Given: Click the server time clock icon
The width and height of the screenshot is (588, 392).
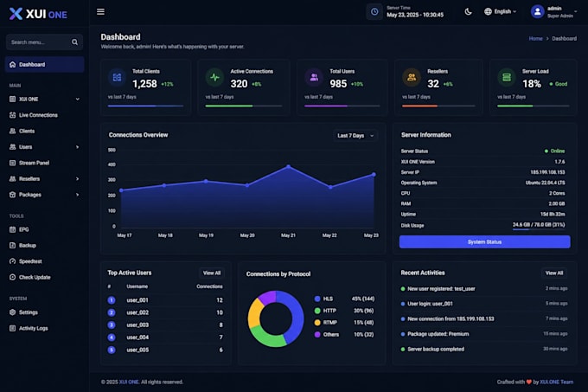Looking at the screenshot, I should click(x=374, y=12).
